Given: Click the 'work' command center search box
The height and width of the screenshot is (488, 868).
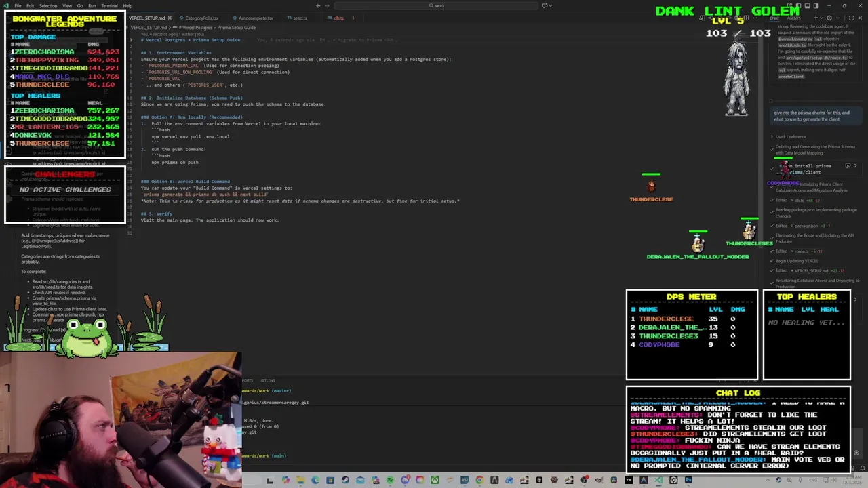Looking at the screenshot, I should [437, 6].
